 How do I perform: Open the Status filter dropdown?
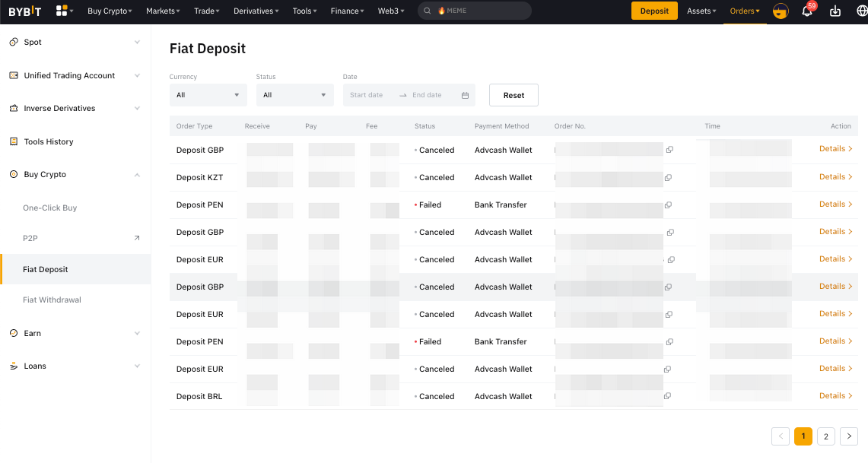click(x=294, y=95)
